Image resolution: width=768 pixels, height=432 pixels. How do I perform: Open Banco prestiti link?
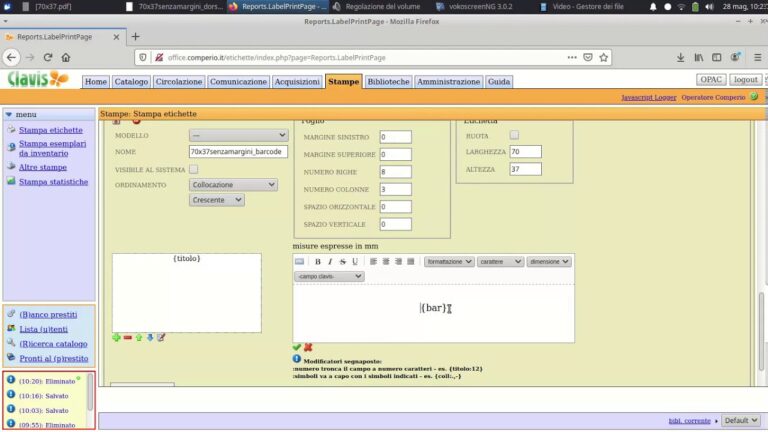point(48,314)
